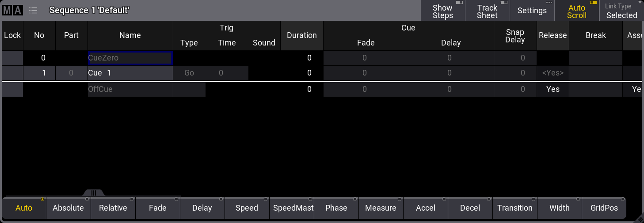This screenshot has width=644, height=223.
Task: Select the Absolute layer tab
Action: pos(68,208)
